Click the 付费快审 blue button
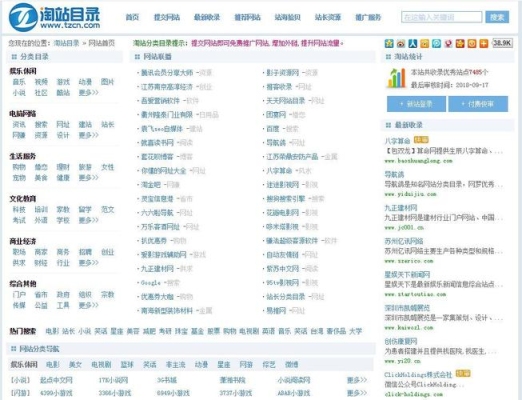The image size is (522, 400). pyautogui.click(x=478, y=104)
